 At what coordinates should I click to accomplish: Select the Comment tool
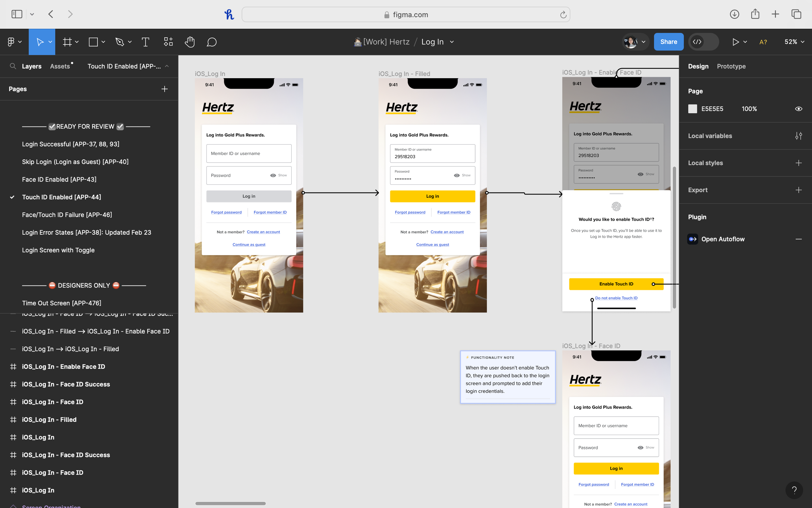pos(211,42)
